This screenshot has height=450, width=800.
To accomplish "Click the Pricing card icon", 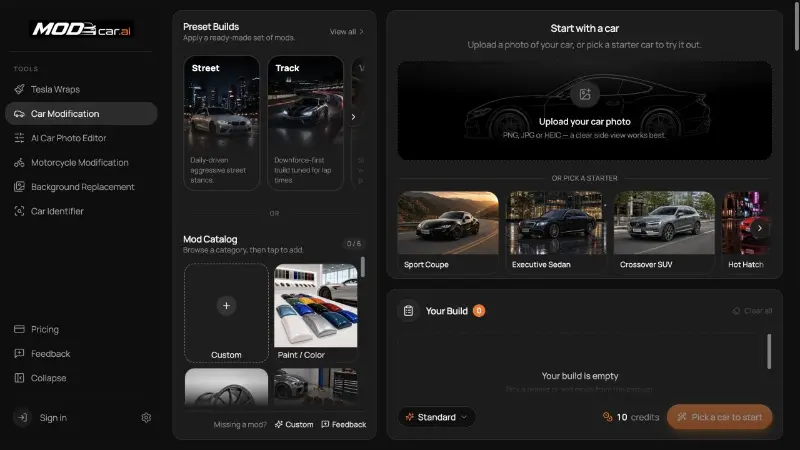I will coord(19,329).
